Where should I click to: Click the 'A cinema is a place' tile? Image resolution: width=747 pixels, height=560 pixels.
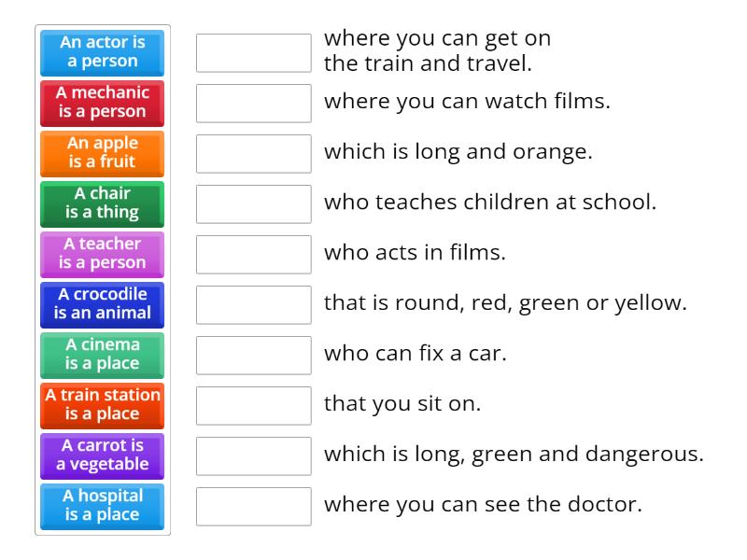click(102, 356)
